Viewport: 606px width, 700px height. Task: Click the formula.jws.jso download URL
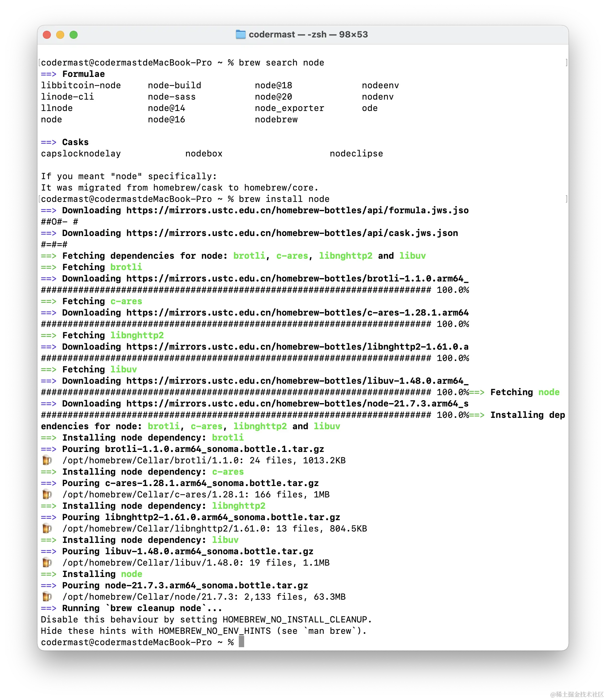(298, 211)
